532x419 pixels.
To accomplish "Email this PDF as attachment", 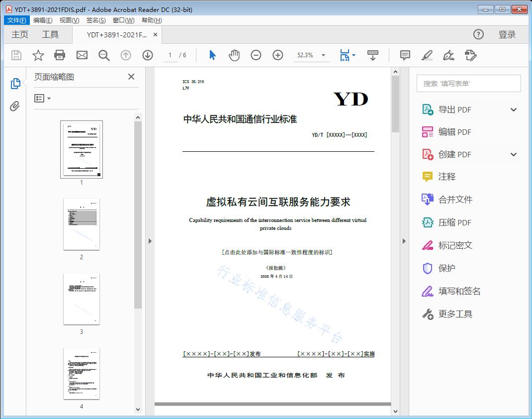I will [x=82, y=55].
